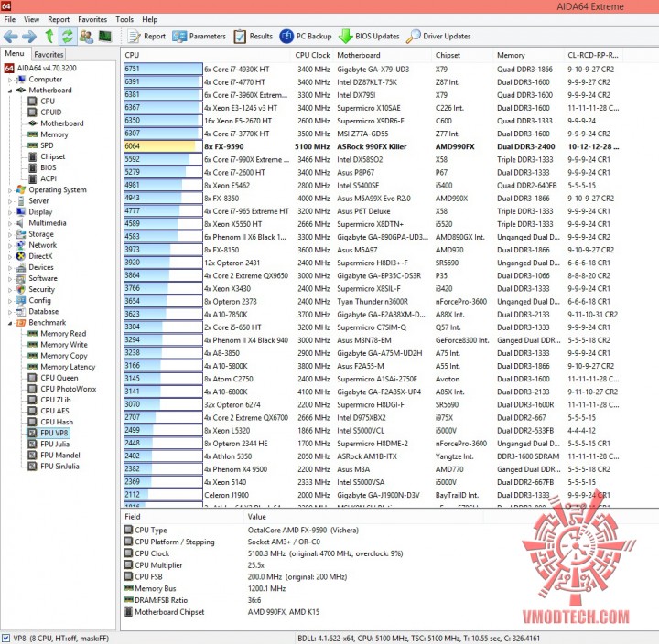The image size is (659, 644).
Task: Collapse the Benchmark tree node
Action: coord(10,323)
